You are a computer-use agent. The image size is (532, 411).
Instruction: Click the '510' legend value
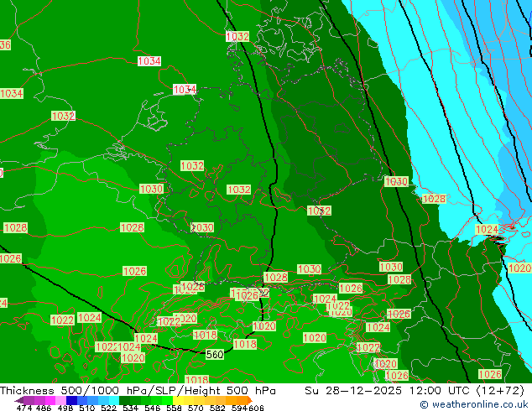tap(87, 408)
